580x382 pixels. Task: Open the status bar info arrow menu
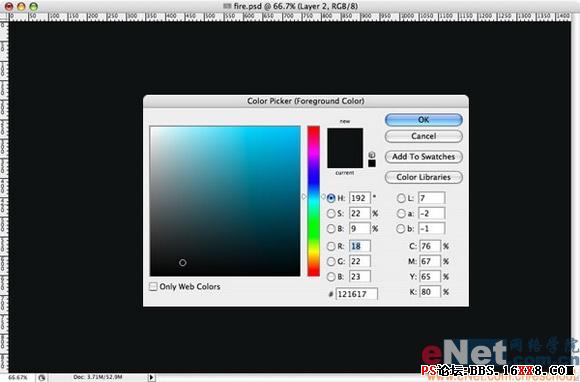tap(151, 378)
